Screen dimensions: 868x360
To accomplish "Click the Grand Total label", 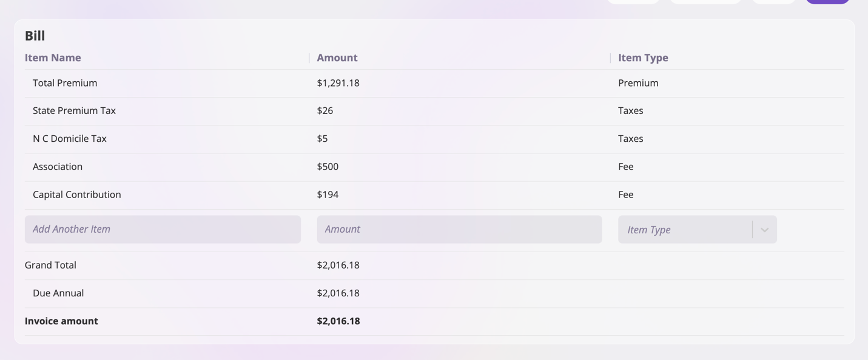I will pyautogui.click(x=50, y=265).
